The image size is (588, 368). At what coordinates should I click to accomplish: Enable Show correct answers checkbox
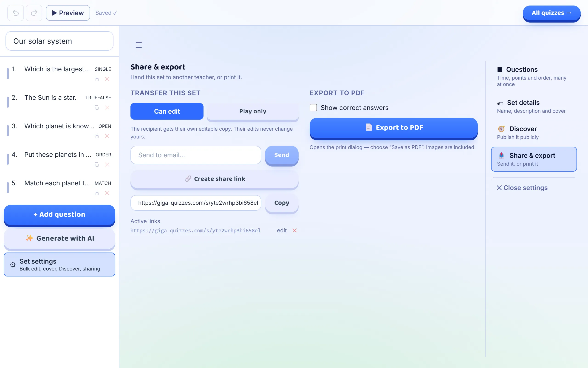pyautogui.click(x=313, y=108)
